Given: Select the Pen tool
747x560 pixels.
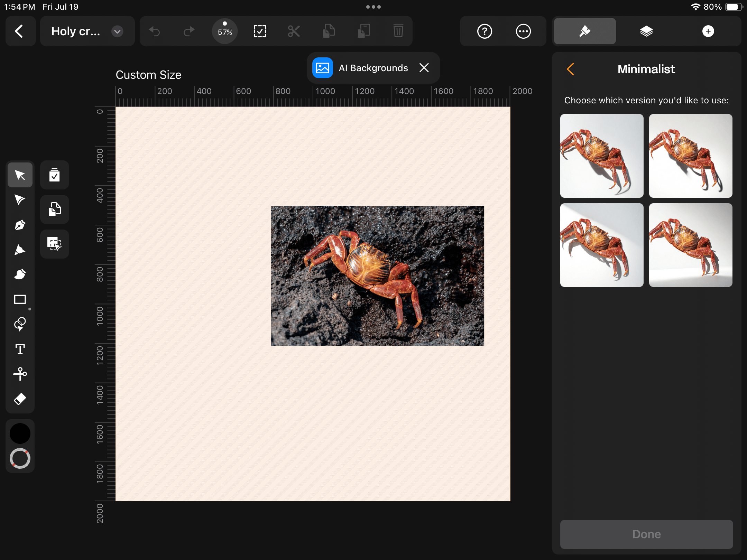Looking at the screenshot, I should tap(20, 225).
